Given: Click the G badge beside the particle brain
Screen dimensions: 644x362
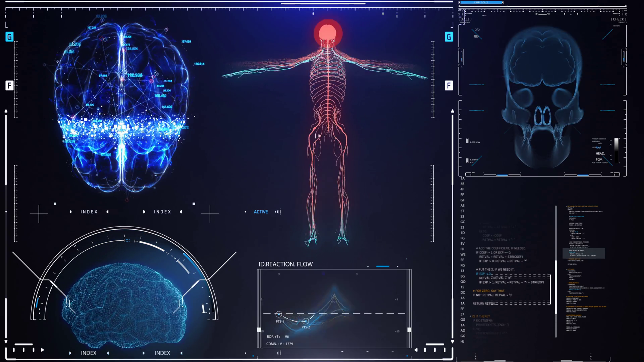Looking at the screenshot, I should click(x=9, y=37).
